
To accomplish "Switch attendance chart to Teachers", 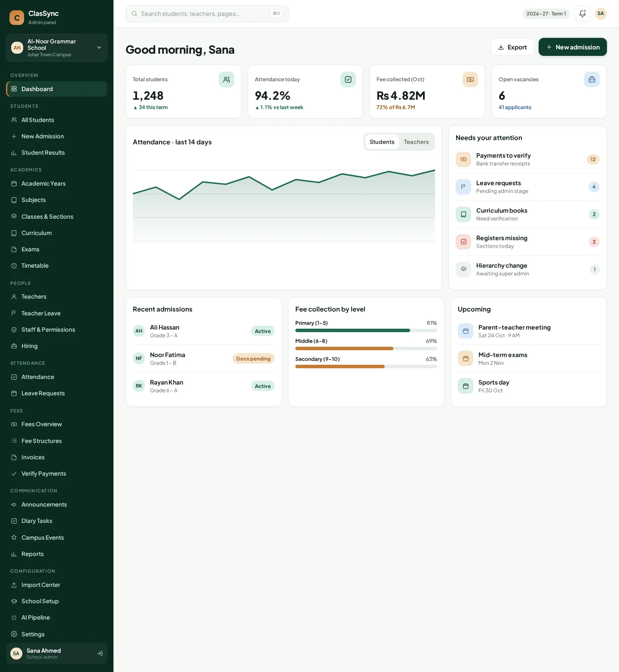I will [x=416, y=142].
